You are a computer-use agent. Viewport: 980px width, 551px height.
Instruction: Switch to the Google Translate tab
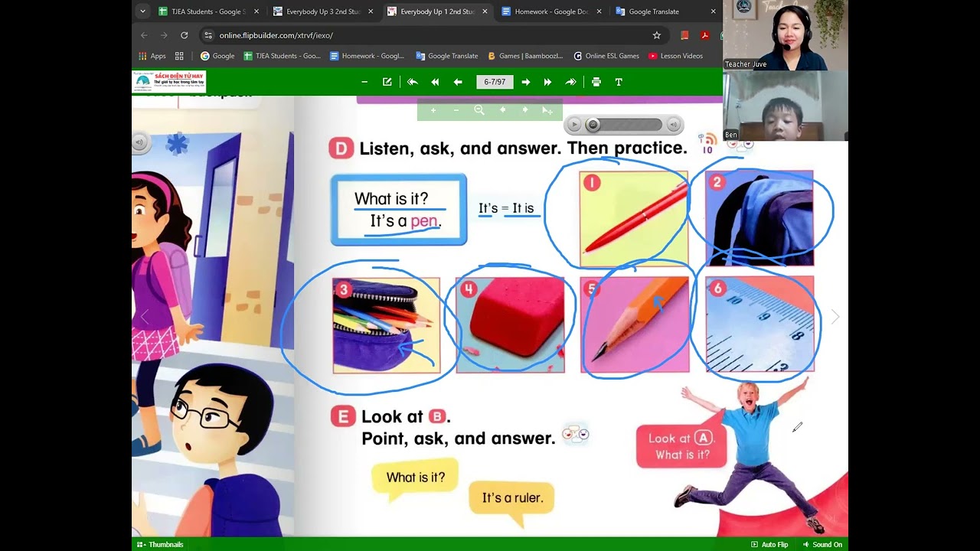click(x=665, y=11)
